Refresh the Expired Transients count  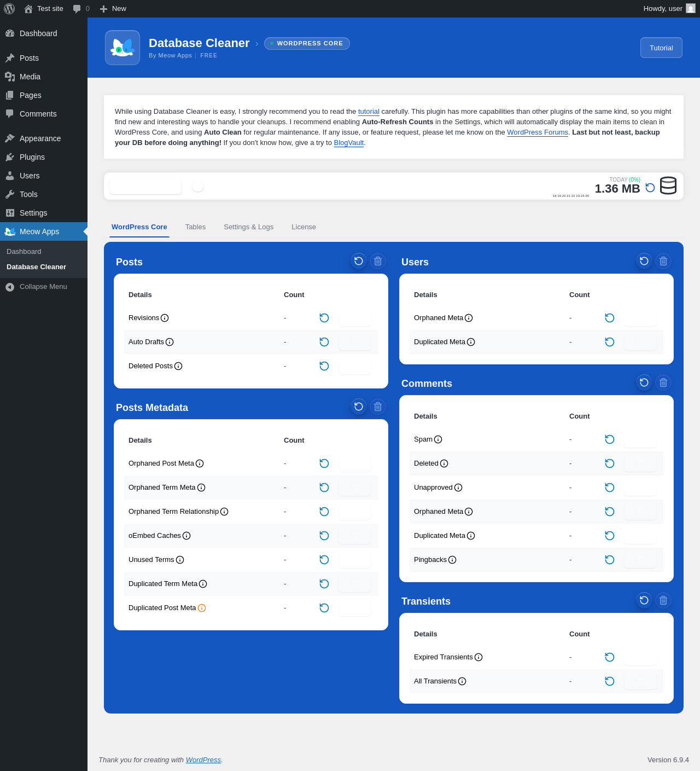click(x=610, y=657)
